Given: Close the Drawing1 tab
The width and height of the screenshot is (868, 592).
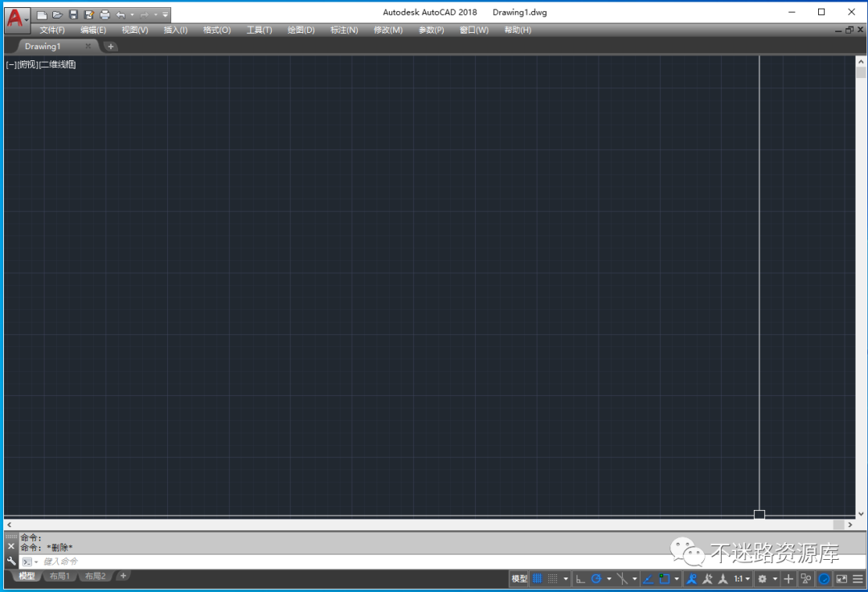Looking at the screenshot, I should point(88,46).
